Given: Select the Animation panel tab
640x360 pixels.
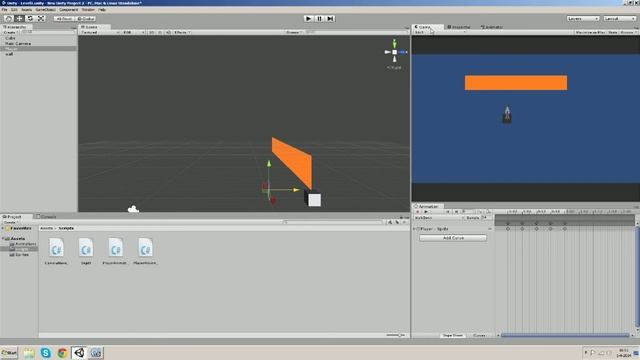Looking at the screenshot, I should (427, 207).
